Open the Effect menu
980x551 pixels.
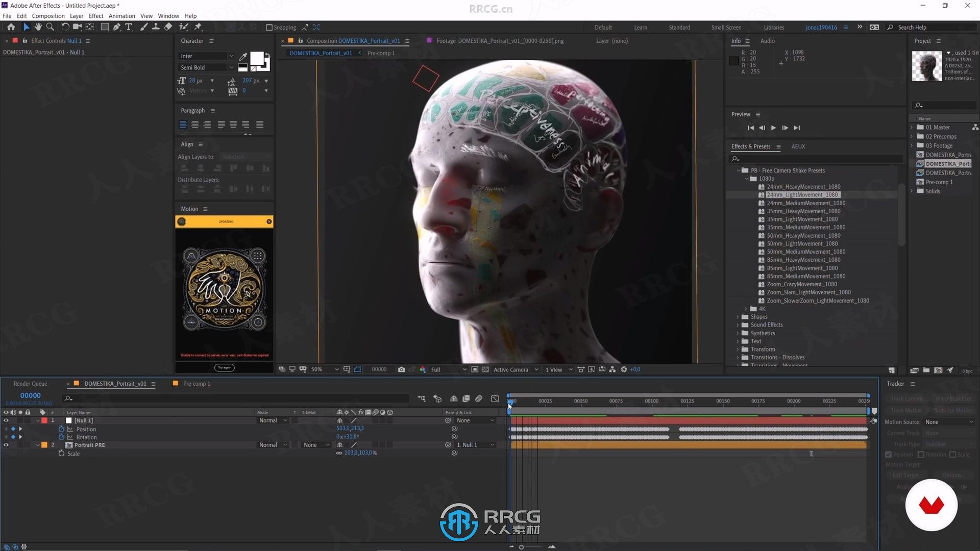96,16
